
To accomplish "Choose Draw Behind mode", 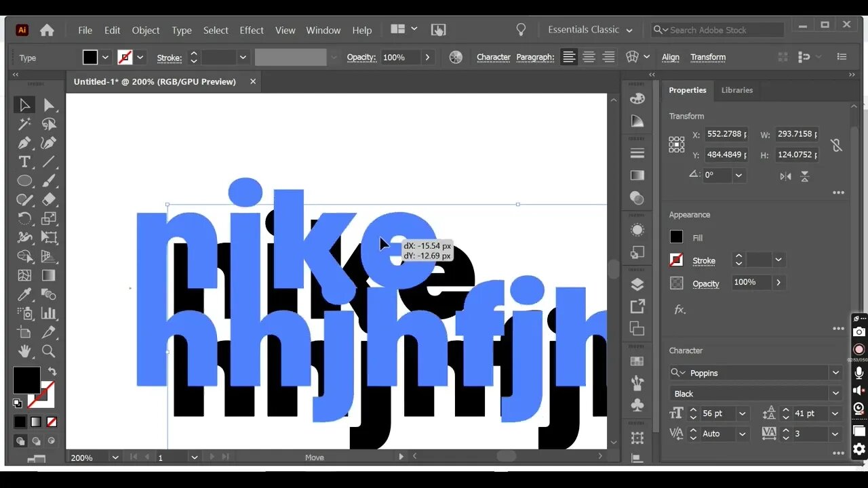I will point(37,441).
